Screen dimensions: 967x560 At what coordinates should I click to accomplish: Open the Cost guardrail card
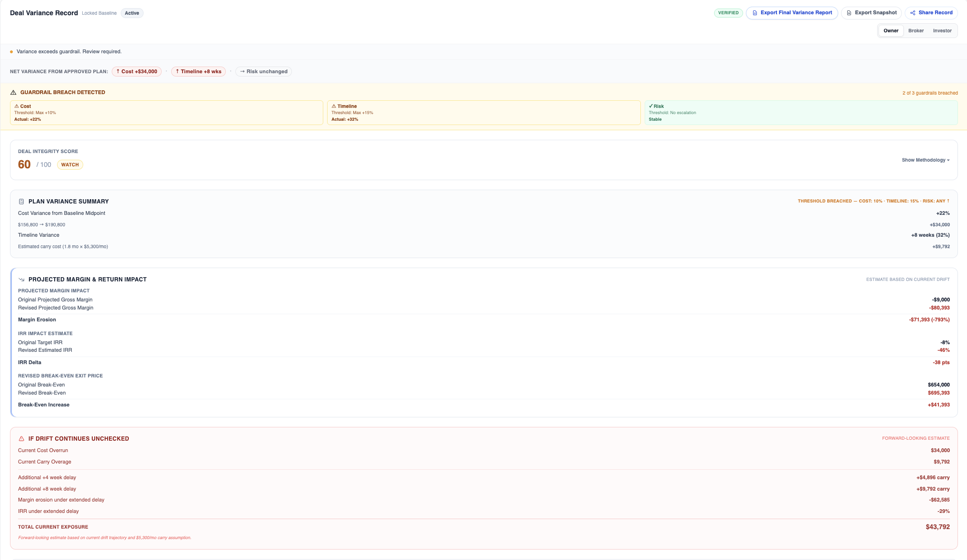tap(166, 113)
